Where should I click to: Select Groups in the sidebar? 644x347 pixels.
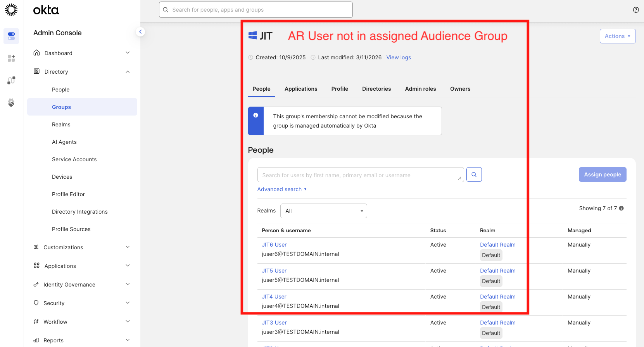(82, 107)
